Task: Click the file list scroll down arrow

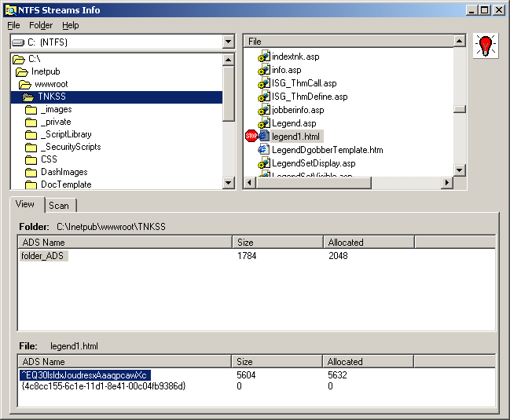Action: pyautogui.click(x=459, y=170)
